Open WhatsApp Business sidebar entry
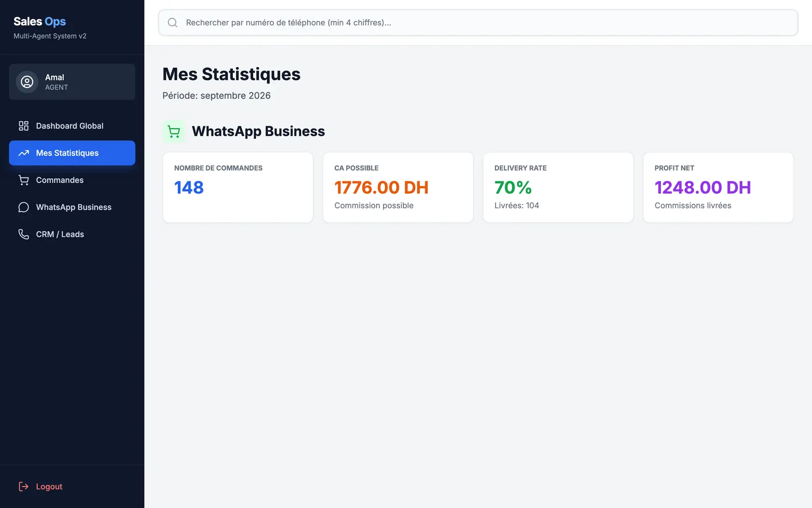The width and height of the screenshot is (812, 508). point(72,207)
